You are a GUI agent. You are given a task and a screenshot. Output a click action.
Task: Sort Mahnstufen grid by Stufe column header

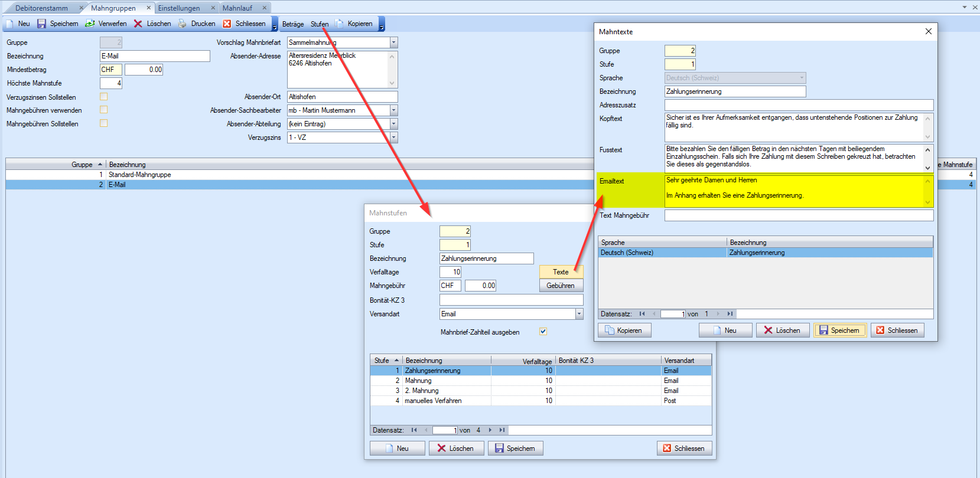click(386, 361)
